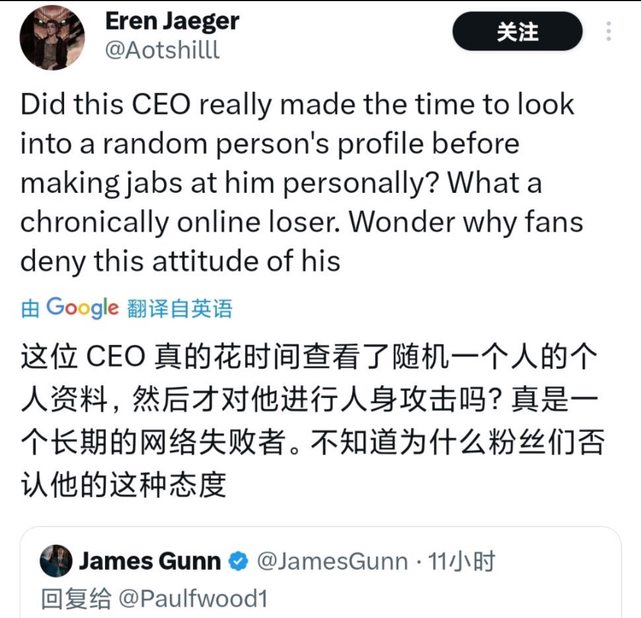Click the Eren Jaeger display name

[172, 21]
